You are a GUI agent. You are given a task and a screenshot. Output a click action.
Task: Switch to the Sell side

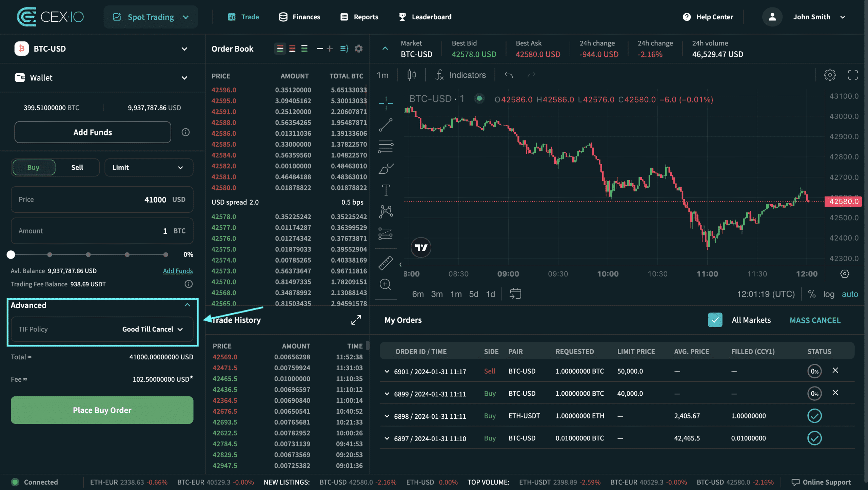pyautogui.click(x=77, y=167)
